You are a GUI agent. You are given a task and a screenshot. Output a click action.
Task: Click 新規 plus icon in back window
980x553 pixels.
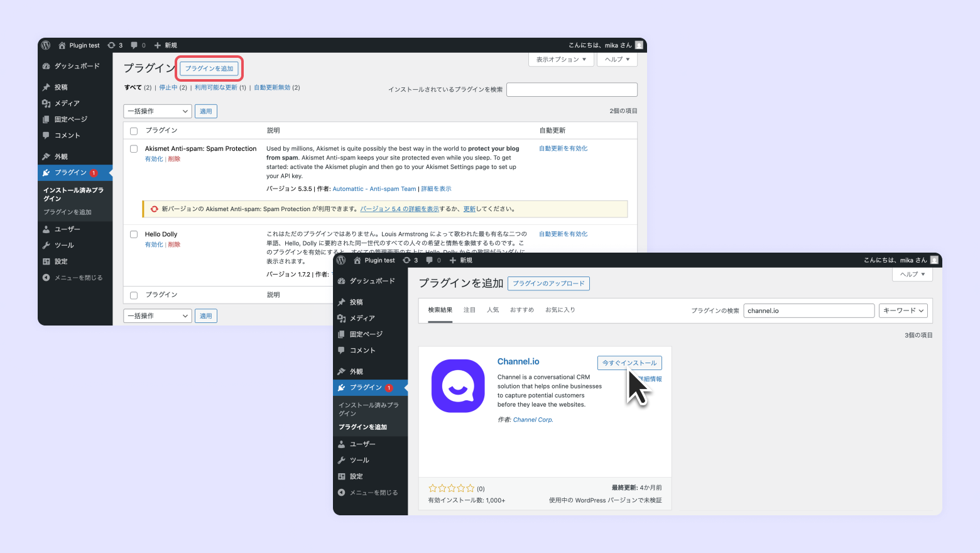158,45
